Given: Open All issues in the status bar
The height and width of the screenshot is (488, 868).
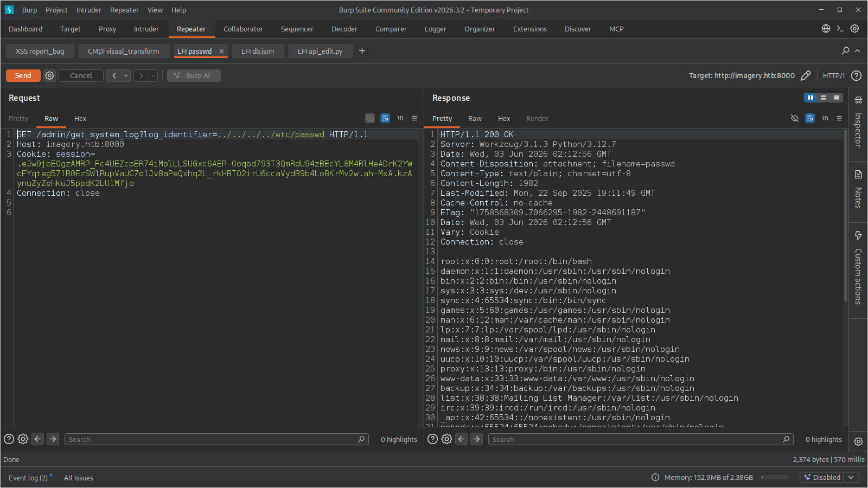Looking at the screenshot, I should pyautogui.click(x=79, y=478).
